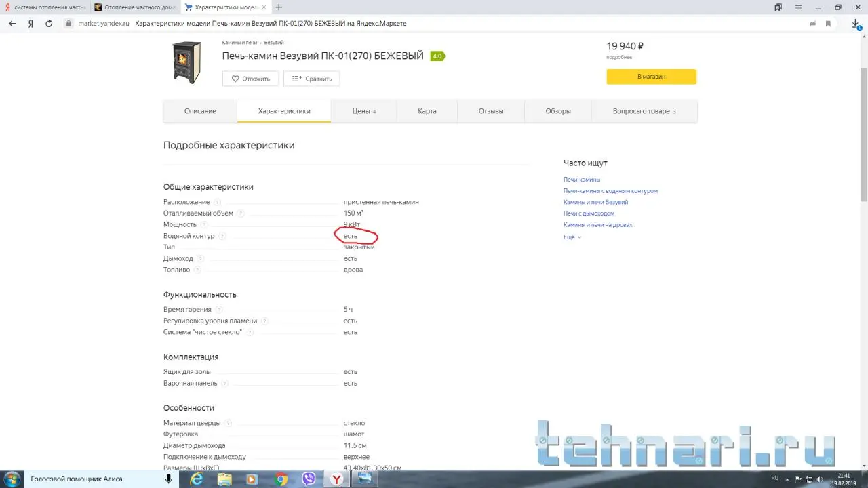868x488 pixels.
Task: Open the browser downloads panel
Action: coord(856,24)
